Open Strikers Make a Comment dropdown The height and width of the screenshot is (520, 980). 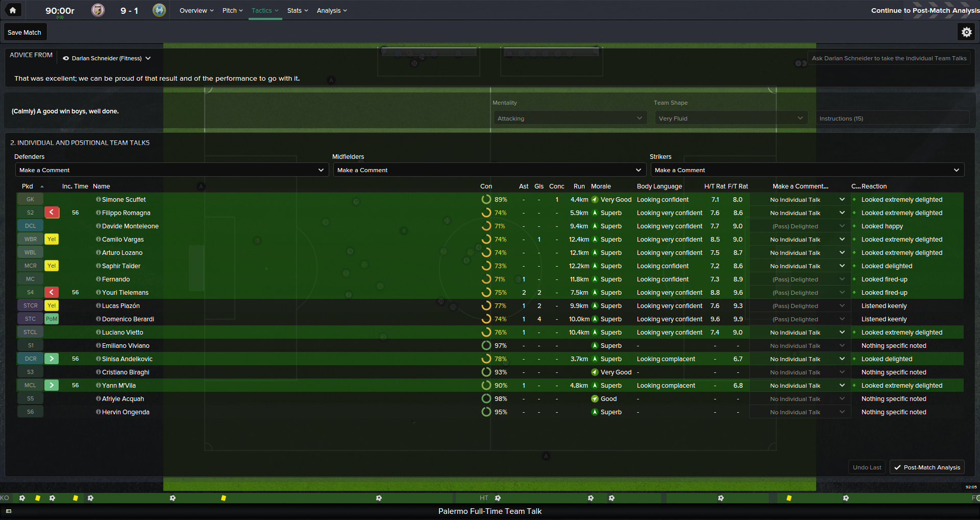[807, 170]
